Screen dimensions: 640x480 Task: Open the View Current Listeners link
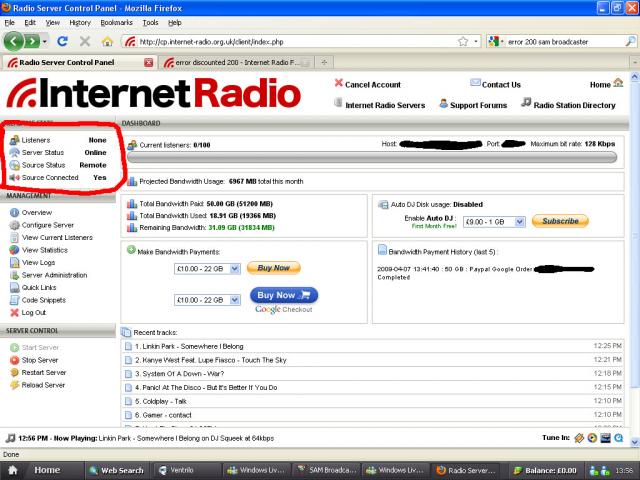point(57,237)
